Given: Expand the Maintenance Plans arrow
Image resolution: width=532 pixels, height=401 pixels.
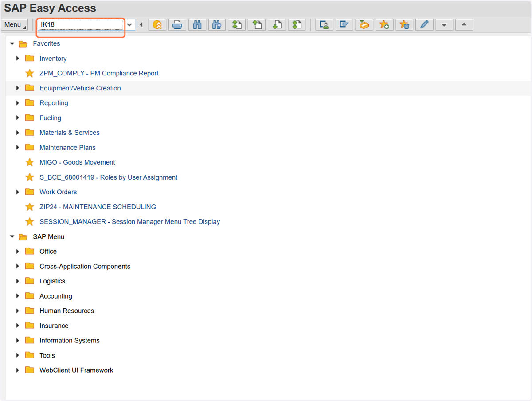Looking at the screenshot, I should (x=18, y=148).
